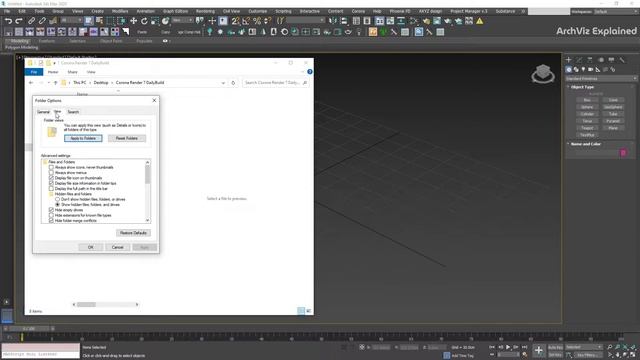Toggle 'Display file icon on thumbnails' checkbox
This screenshot has width=640, height=360.
tap(51, 178)
